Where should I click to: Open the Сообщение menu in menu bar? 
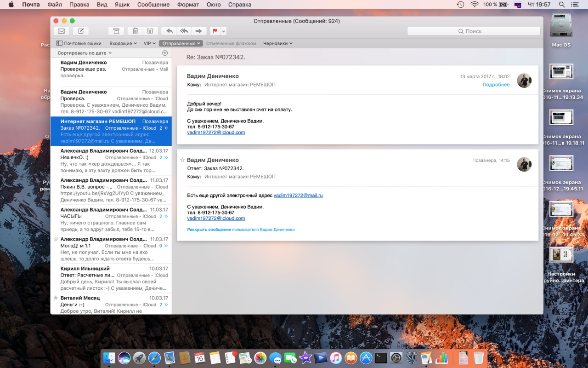tap(153, 5)
